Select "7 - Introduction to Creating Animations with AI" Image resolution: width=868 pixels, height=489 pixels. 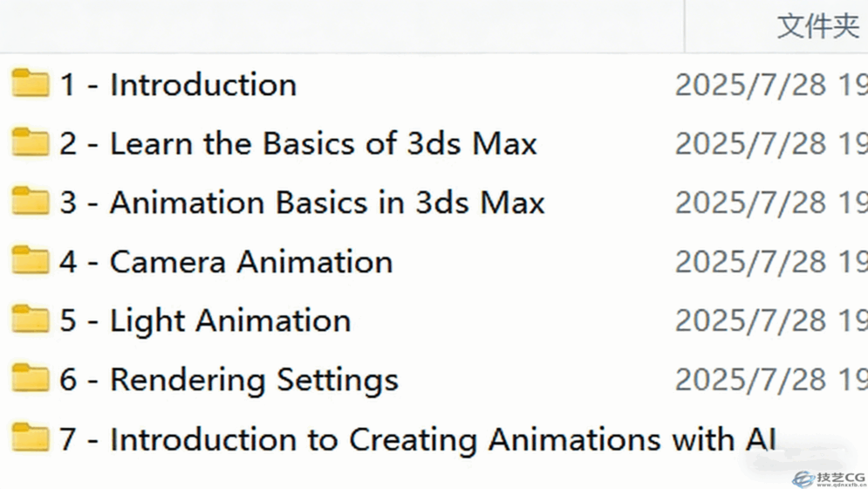tap(417, 438)
